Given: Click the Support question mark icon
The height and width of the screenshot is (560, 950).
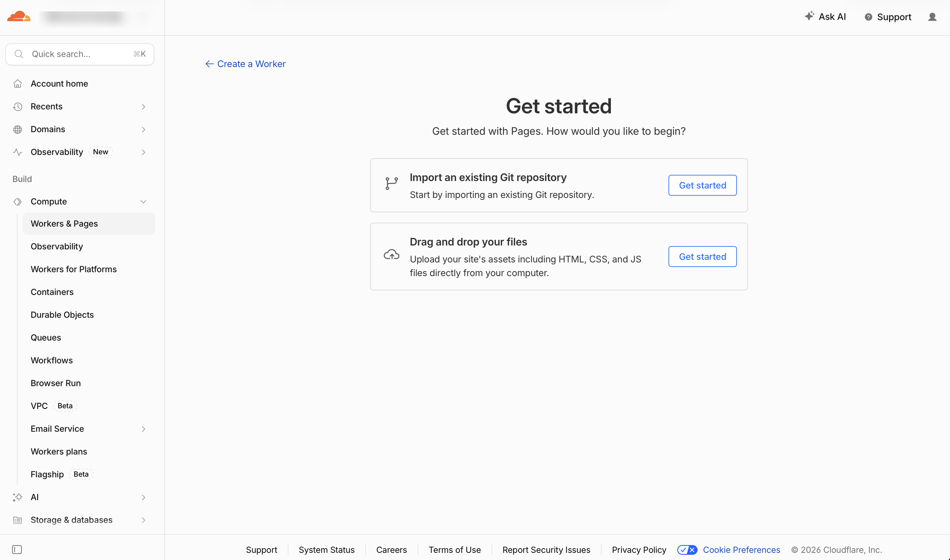Looking at the screenshot, I should 868,17.
